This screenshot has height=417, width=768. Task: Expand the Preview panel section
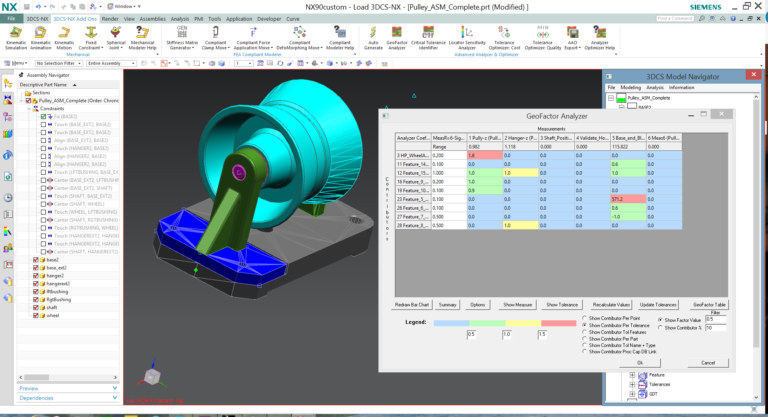(x=68, y=388)
